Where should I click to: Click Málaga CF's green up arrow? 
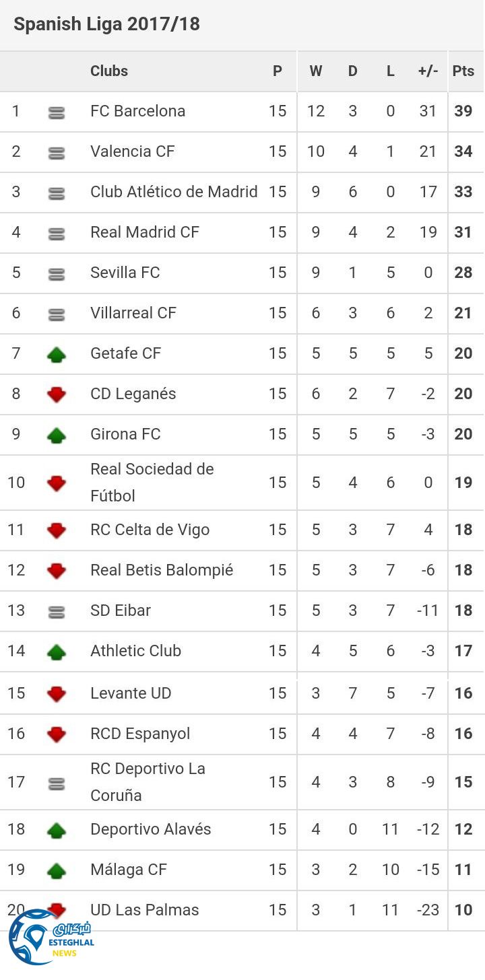tap(57, 870)
